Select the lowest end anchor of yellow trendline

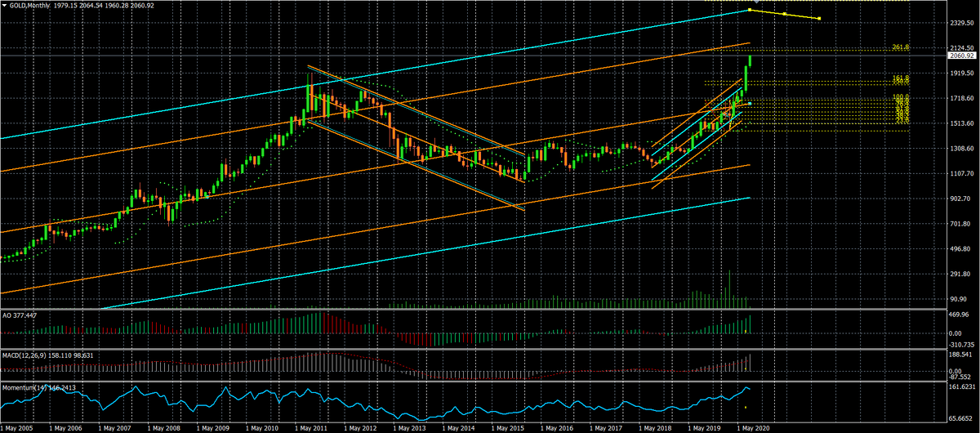pyautogui.click(x=819, y=19)
